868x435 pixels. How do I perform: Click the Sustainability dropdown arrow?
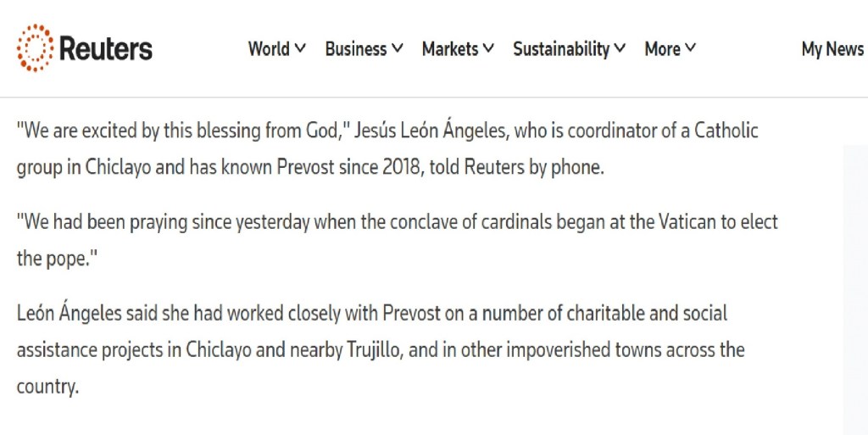620,49
